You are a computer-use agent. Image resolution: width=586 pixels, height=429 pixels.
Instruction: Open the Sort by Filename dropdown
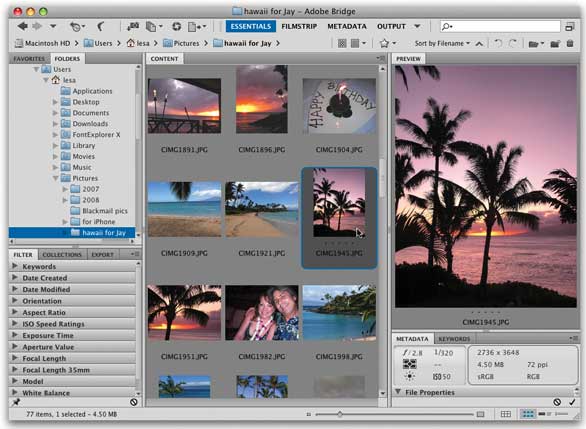[442, 43]
